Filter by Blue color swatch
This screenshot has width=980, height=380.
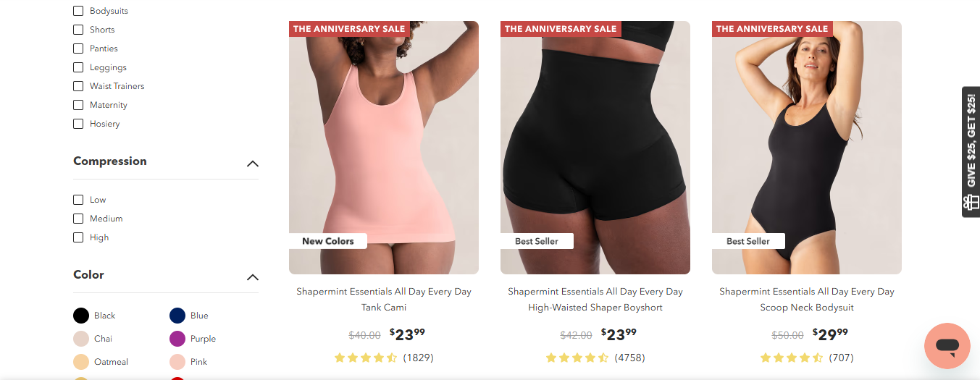pos(177,316)
